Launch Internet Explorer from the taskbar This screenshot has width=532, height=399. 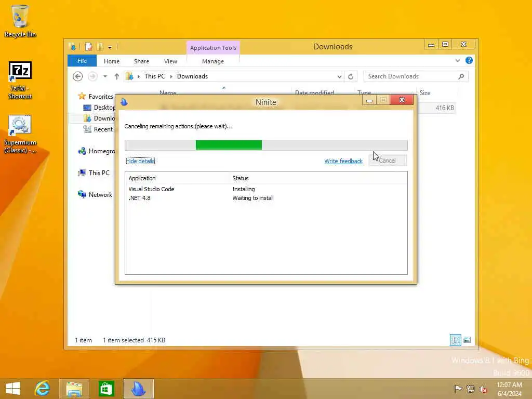click(x=43, y=389)
